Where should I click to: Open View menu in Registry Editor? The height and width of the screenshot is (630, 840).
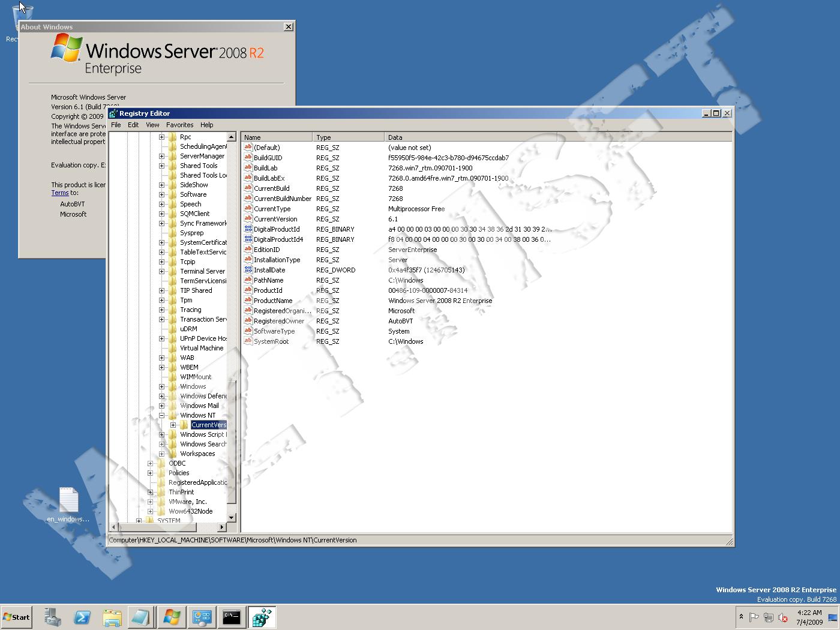tap(152, 125)
